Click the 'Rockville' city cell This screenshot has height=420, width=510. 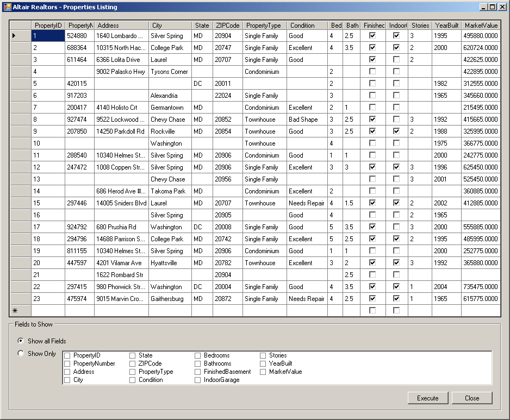tap(170, 131)
